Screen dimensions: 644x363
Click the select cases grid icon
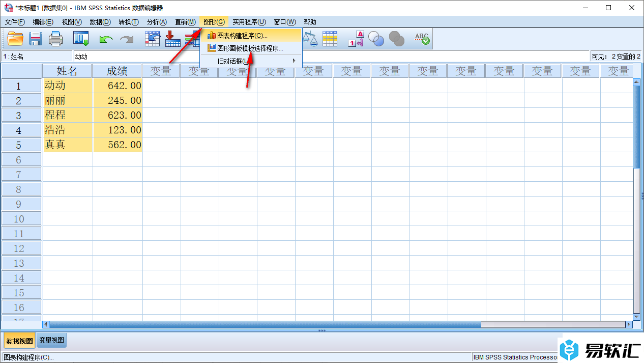[x=330, y=39]
